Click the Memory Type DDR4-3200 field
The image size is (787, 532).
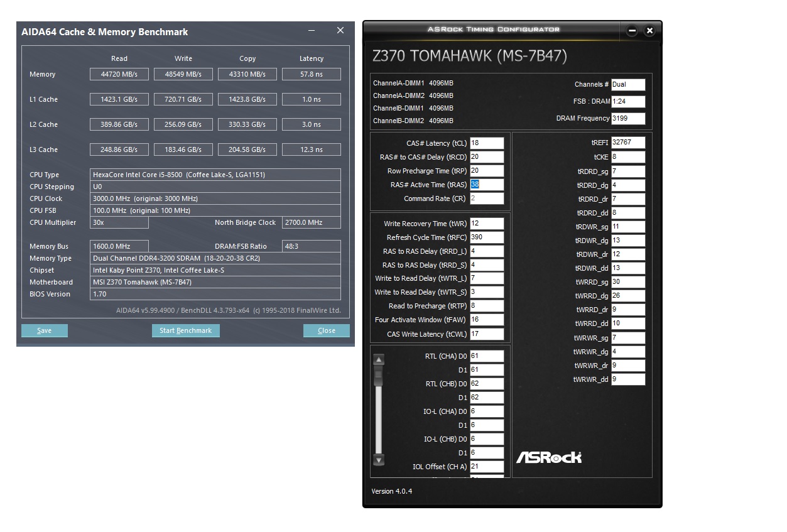[x=215, y=258]
